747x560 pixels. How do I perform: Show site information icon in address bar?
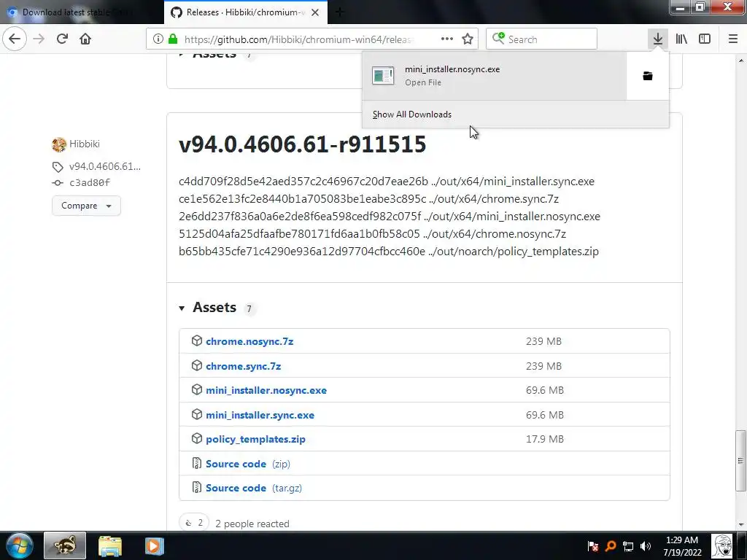point(158,39)
